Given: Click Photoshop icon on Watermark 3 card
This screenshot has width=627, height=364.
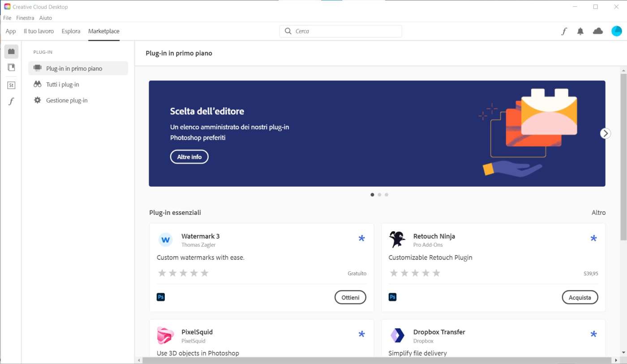Looking at the screenshot, I should (161, 297).
